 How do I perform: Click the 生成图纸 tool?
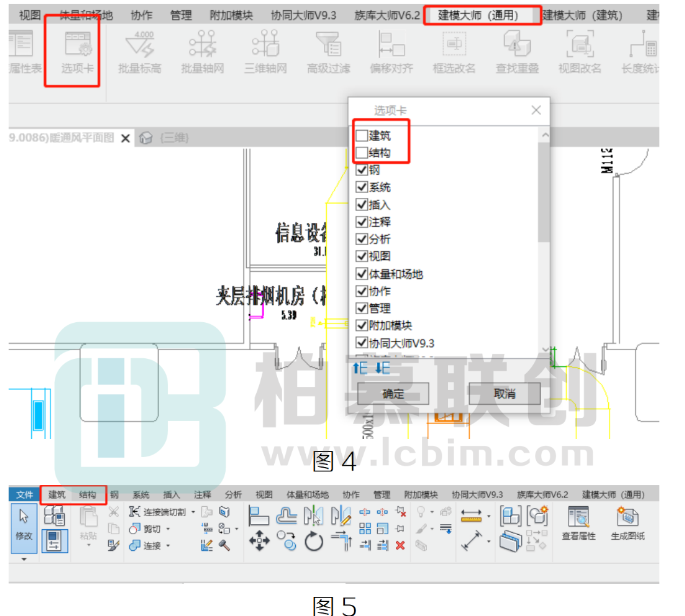[628, 524]
